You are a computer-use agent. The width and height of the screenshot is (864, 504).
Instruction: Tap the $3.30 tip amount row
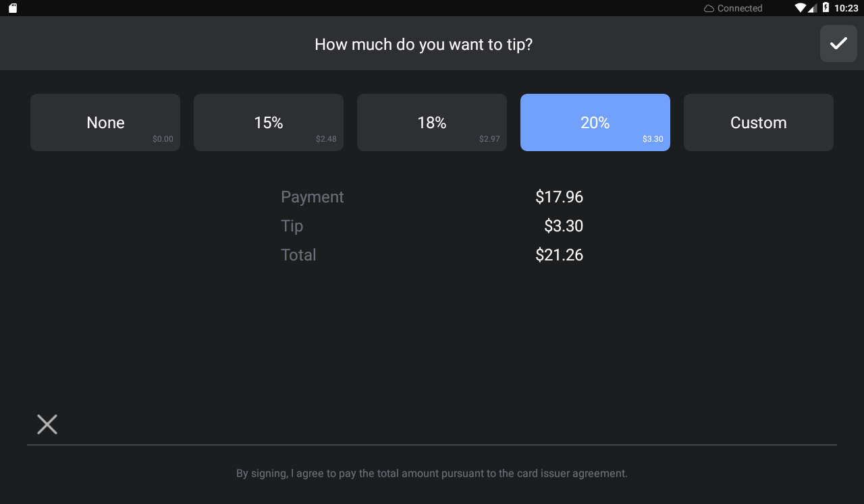tap(432, 226)
